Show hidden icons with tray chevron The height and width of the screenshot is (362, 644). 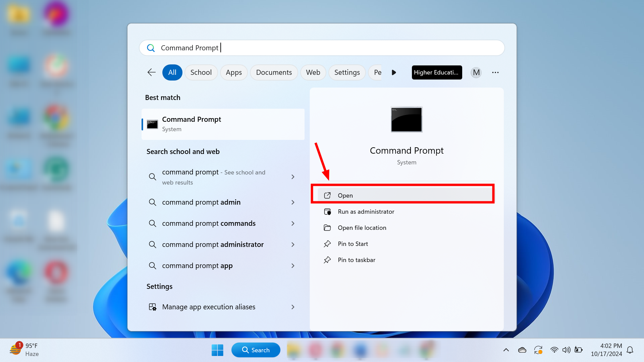point(506,350)
